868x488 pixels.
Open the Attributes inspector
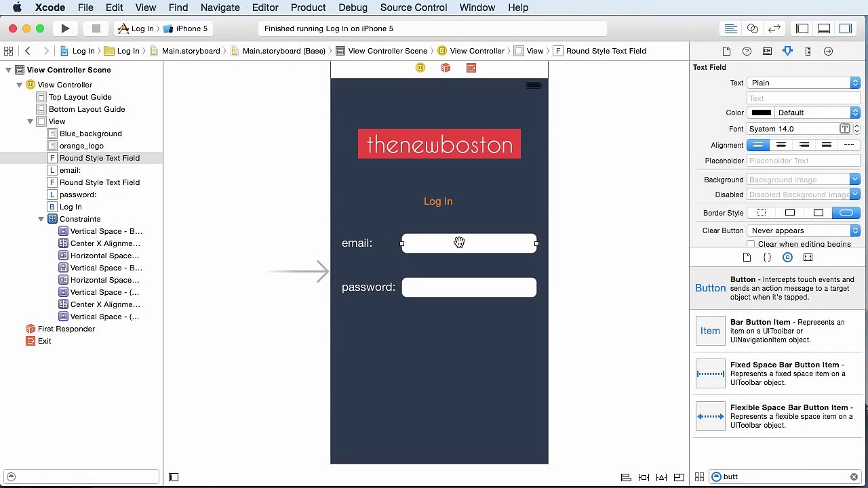click(787, 51)
